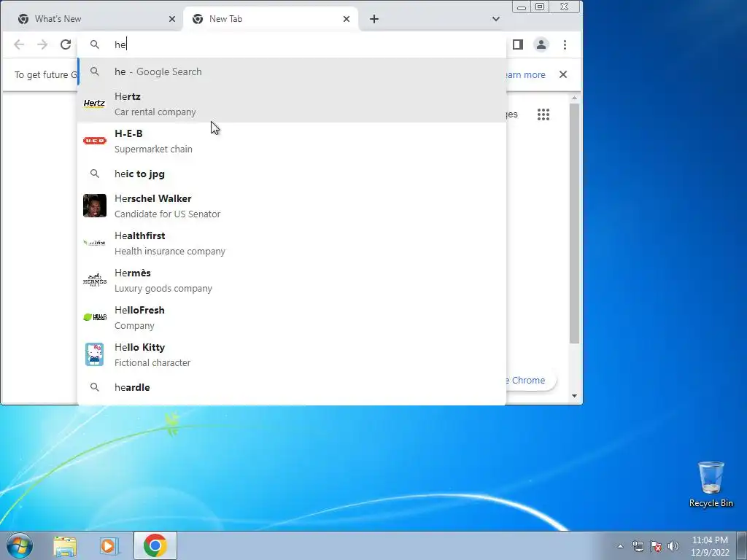747x560 pixels.
Task: Go back using the back arrow
Action: (x=19, y=44)
